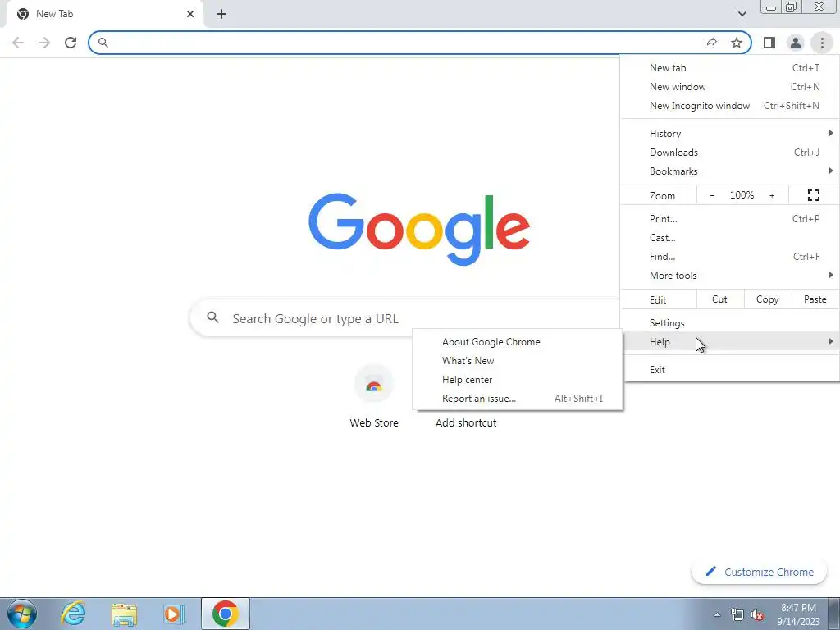Viewport: 840px width, 630px height.
Task: Select Report an issue...
Action: (518, 399)
